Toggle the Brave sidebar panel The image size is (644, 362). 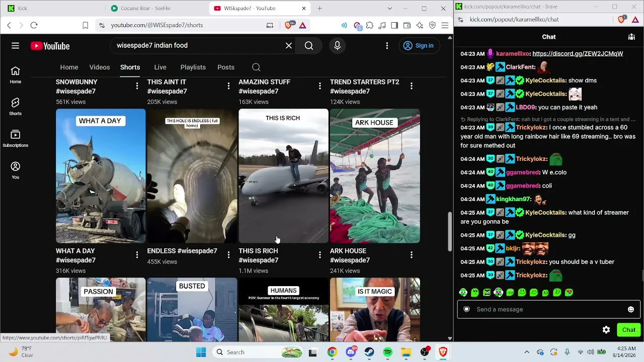pos(394,25)
